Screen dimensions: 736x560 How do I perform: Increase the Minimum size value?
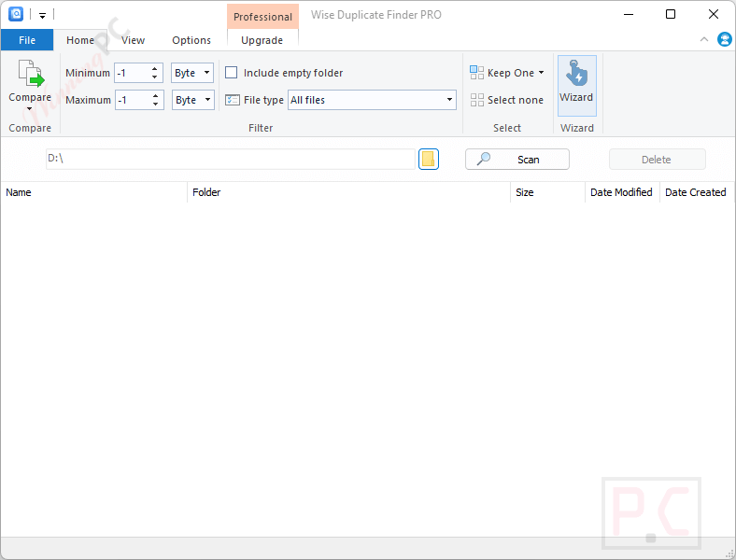(x=154, y=69)
